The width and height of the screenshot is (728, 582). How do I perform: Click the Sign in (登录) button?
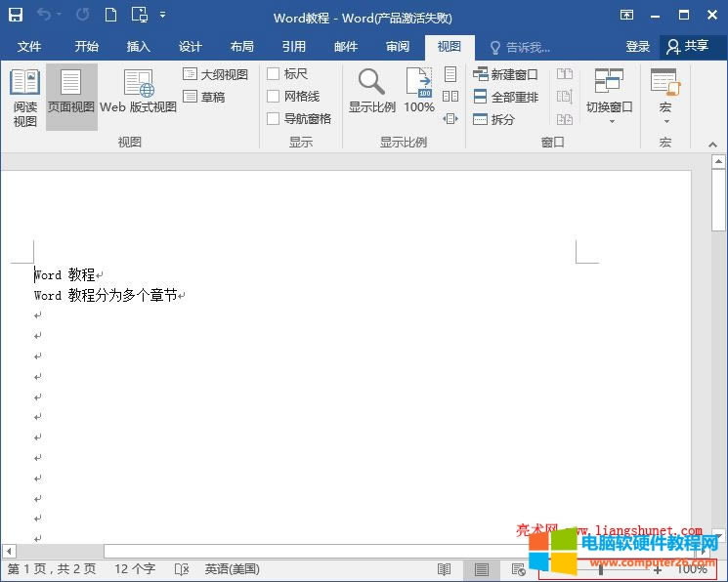tap(637, 47)
